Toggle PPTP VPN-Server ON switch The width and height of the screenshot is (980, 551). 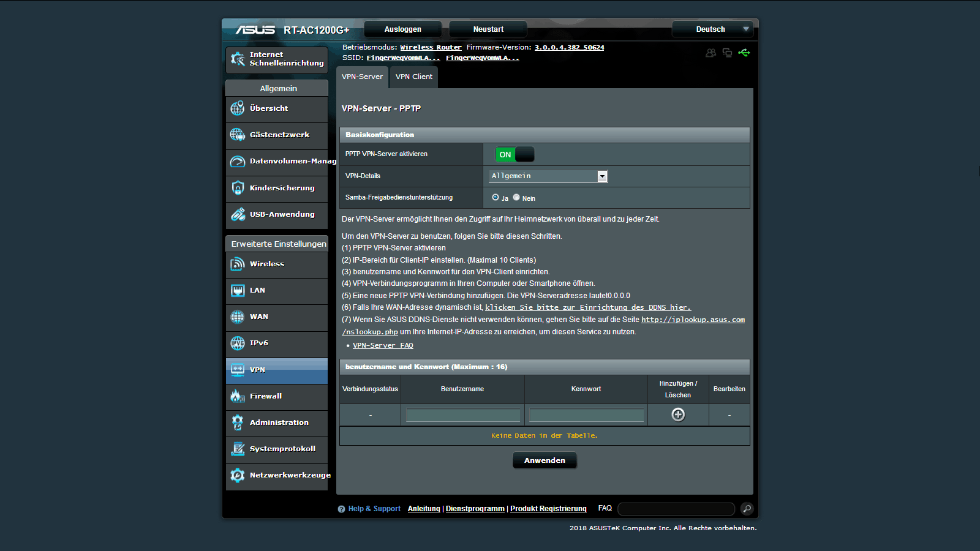(514, 154)
